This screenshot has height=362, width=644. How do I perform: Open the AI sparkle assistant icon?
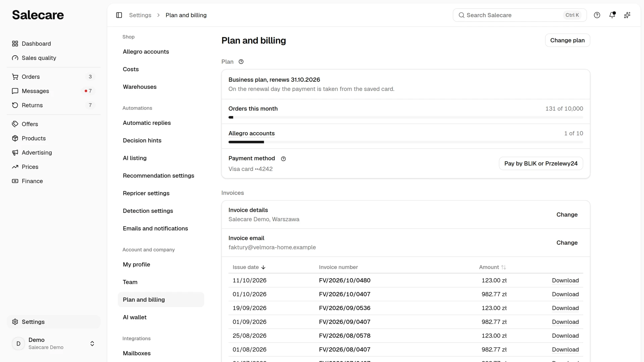(627, 15)
